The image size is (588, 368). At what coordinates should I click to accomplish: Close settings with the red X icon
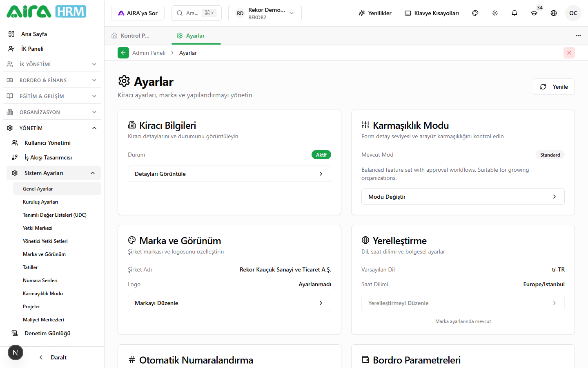(569, 53)
